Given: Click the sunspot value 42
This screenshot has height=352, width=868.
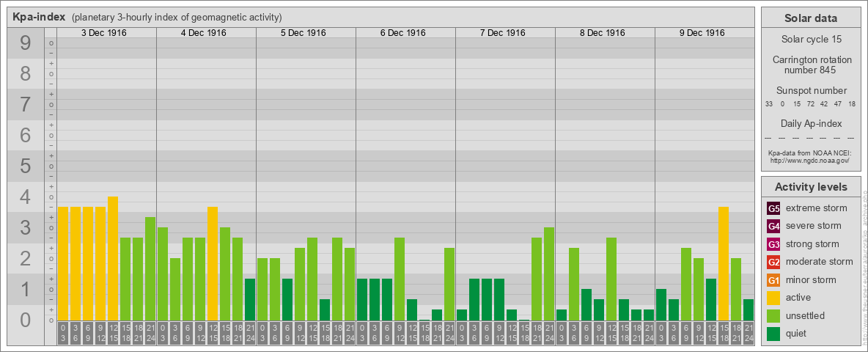Looking at the screenshot, I should 824,104.
